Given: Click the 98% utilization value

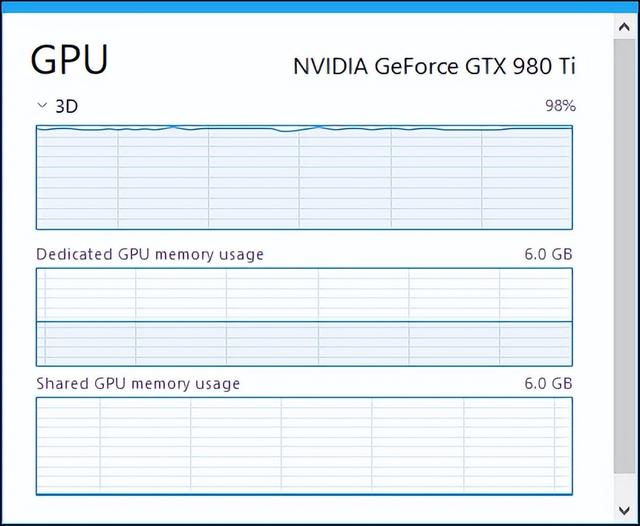Looking at the screenshot, I should [560, 106].
